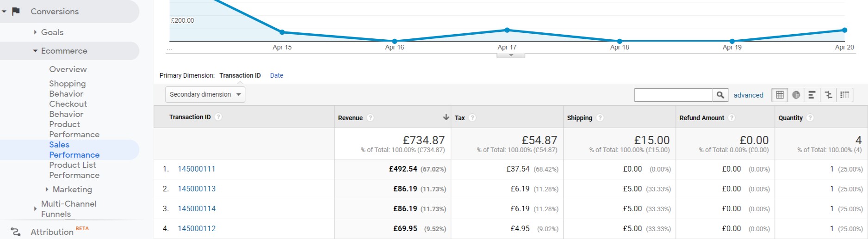Collapse the Ecommerce section in sidebar

35,51
